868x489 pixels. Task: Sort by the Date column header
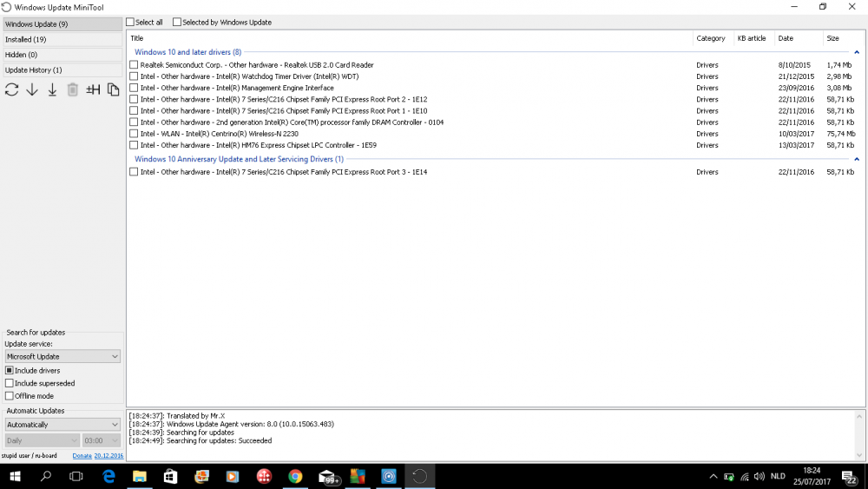(x=799, y=38)
